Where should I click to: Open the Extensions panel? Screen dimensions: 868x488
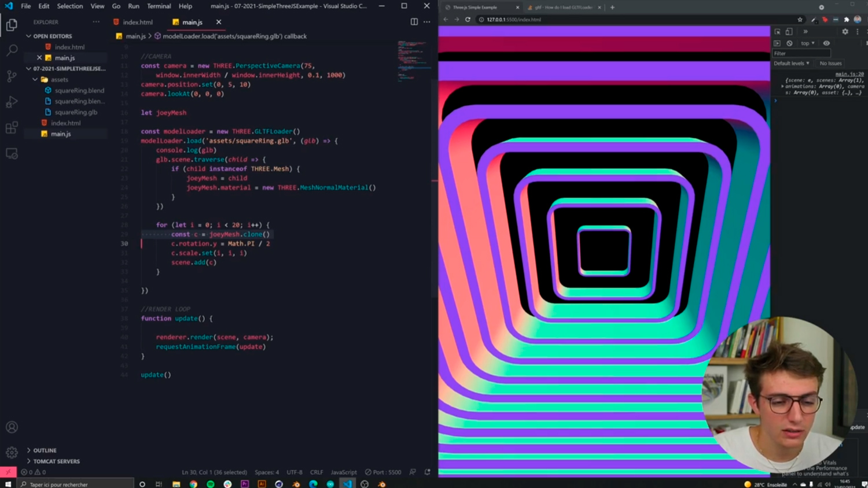[x=12, y=128]
